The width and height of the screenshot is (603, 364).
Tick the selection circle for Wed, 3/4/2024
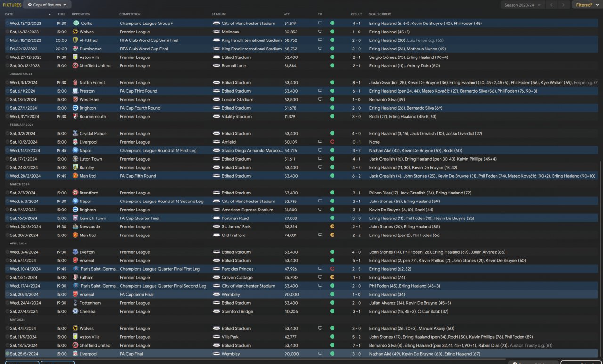tap(7, 252)
